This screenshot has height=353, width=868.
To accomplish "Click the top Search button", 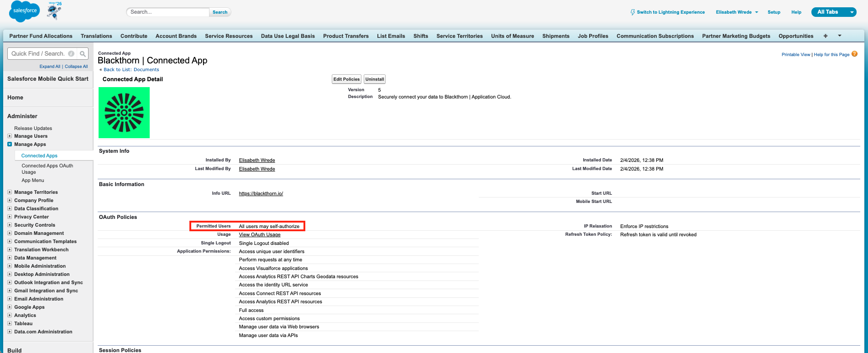I will 220,12.
